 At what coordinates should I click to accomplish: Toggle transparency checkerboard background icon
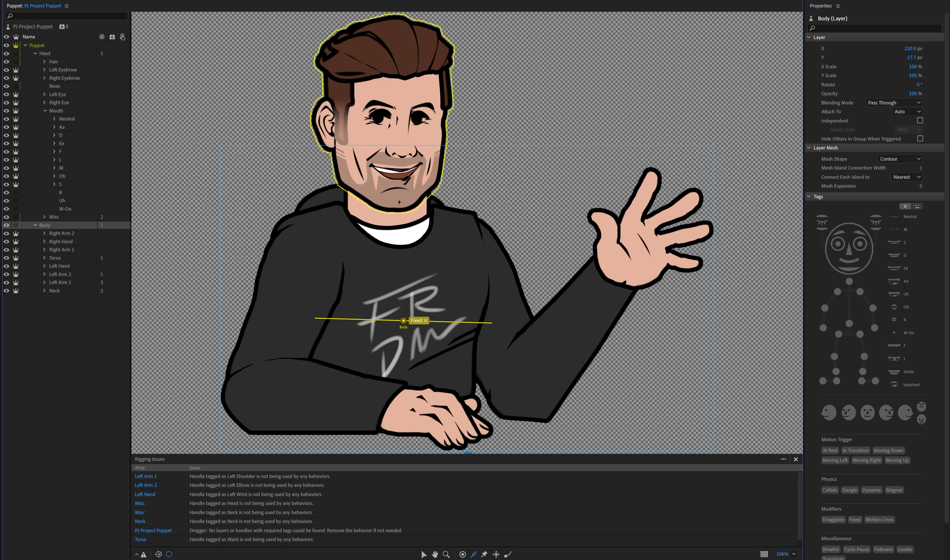[764, 554]
